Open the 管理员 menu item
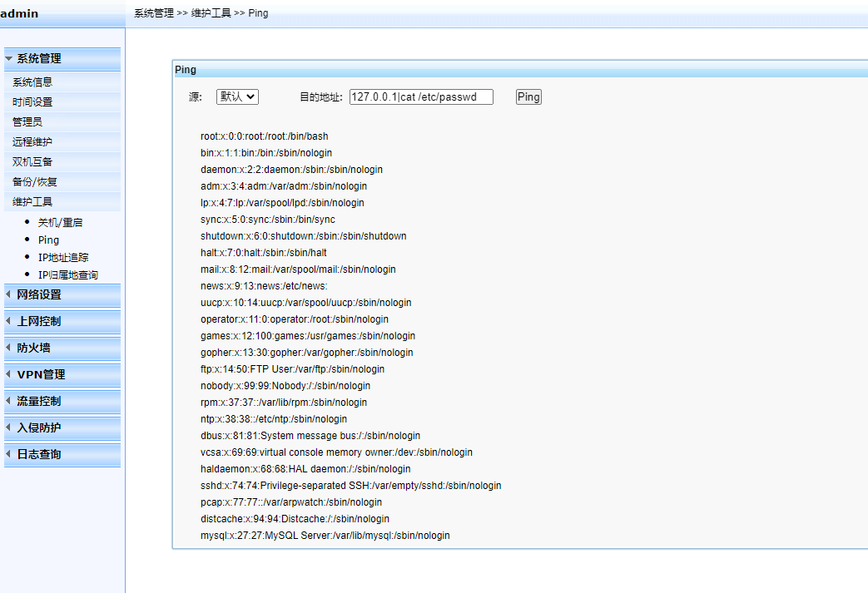This screenshot has width=868, height=593. pos(62,121)
